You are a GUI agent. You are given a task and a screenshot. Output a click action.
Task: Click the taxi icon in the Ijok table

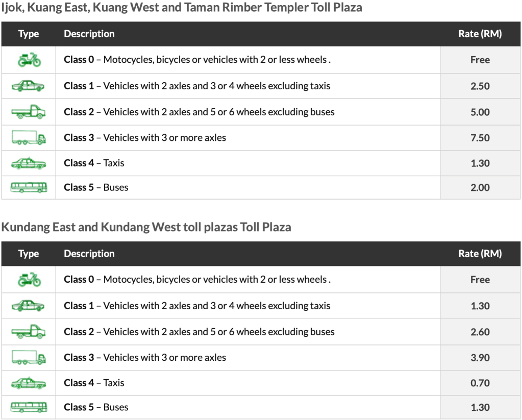(x=29, y=163)
